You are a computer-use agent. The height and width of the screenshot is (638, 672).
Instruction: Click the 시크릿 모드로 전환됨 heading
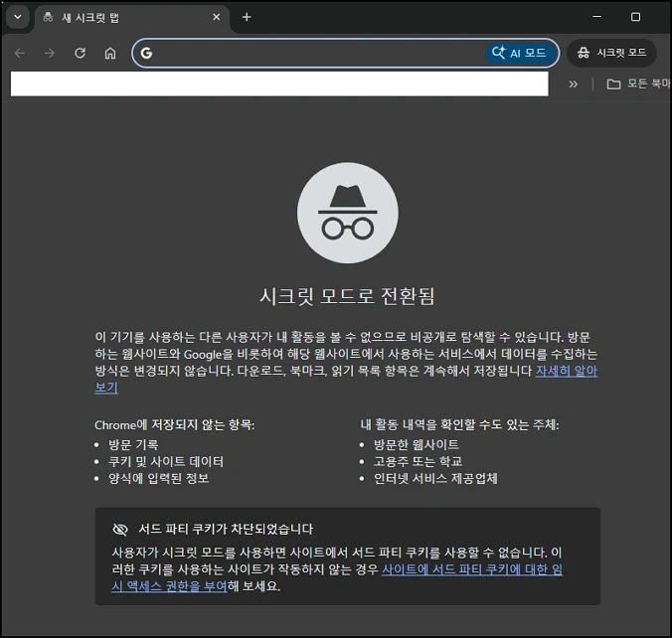(347, 296)
